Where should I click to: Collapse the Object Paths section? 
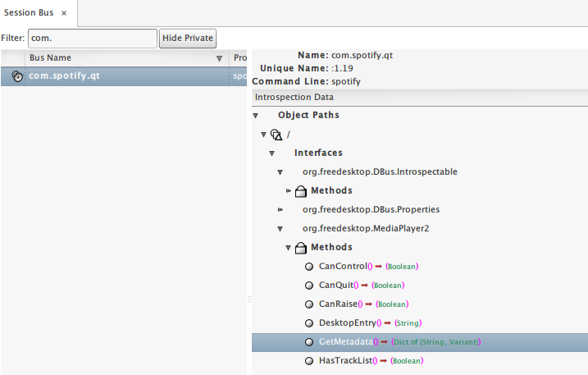pos(256,116)
